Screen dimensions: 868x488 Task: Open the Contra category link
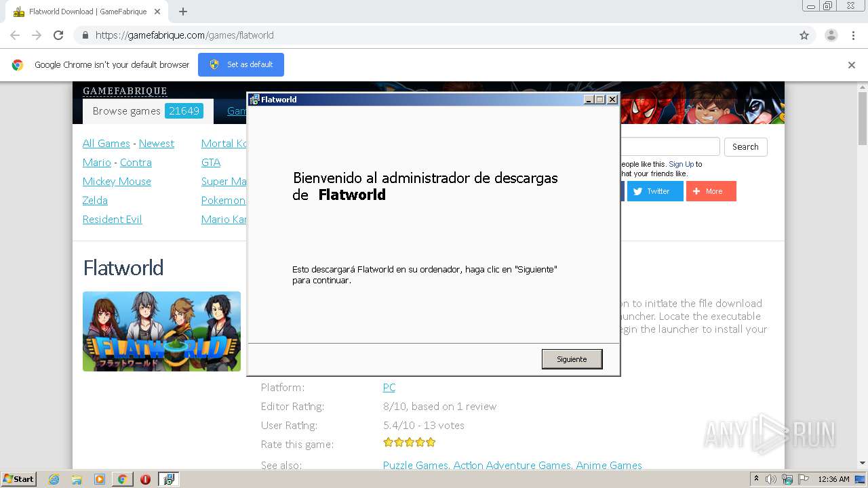click(x=136, y=163)
